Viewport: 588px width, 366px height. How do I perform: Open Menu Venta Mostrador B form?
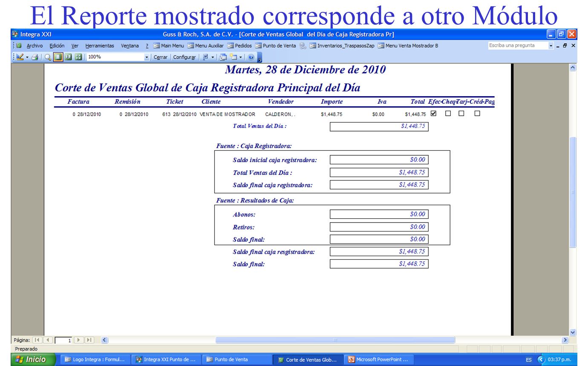pyautogui.click(x=408, y=46)
